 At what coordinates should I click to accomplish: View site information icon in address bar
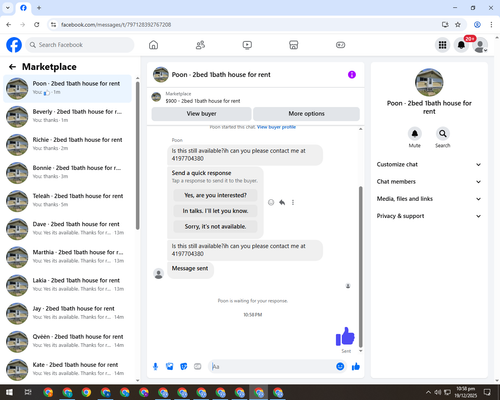pos(53,25)
